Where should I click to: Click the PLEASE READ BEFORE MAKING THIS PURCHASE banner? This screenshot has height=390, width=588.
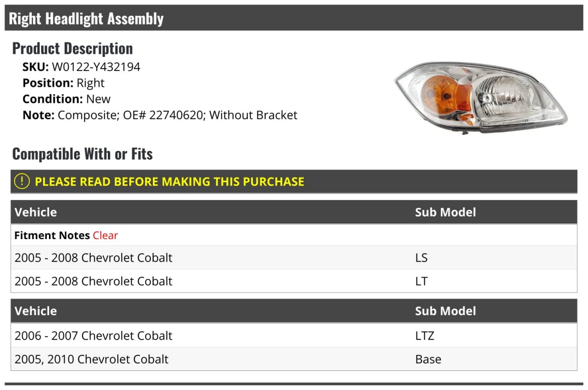170,181
